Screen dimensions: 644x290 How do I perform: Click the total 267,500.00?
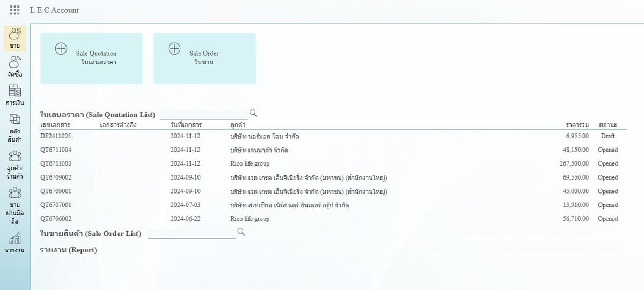[x=574, y=163]
